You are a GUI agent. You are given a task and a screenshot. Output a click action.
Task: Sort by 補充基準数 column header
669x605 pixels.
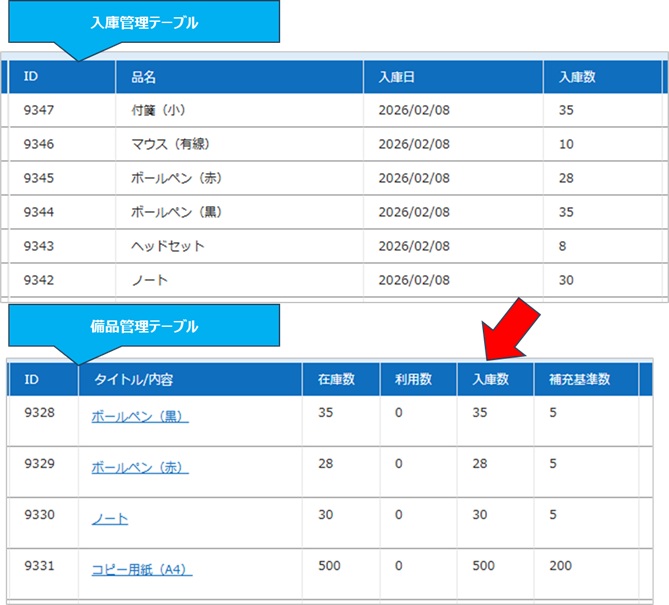point(579,380)
